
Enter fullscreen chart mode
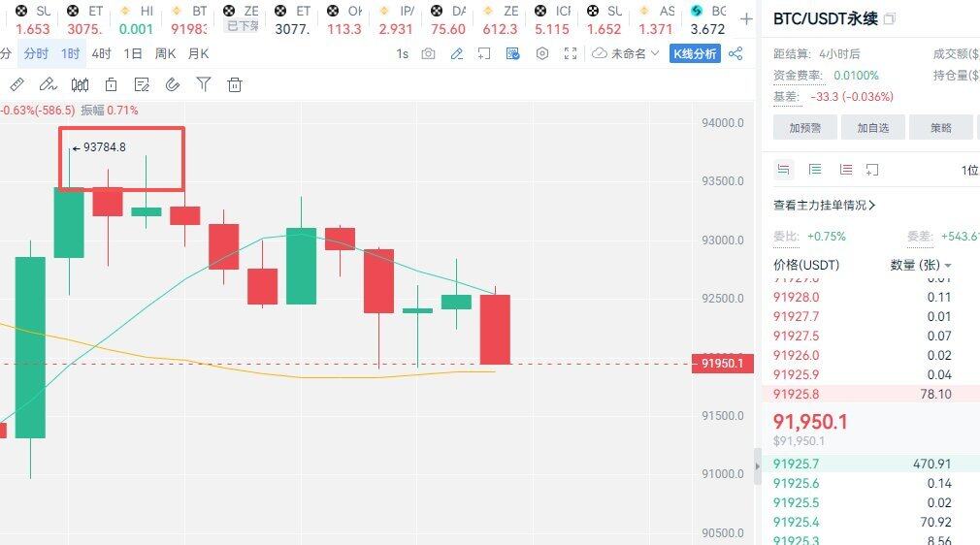571,54
